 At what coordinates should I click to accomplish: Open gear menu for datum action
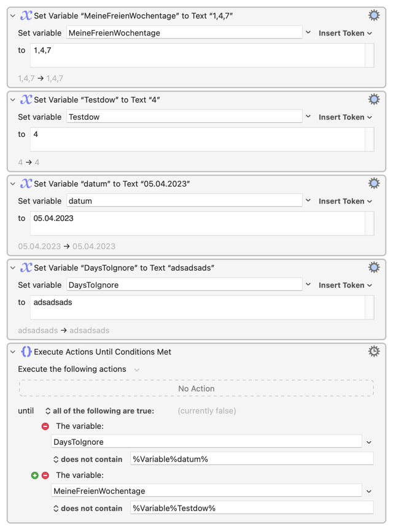(374, 183)
